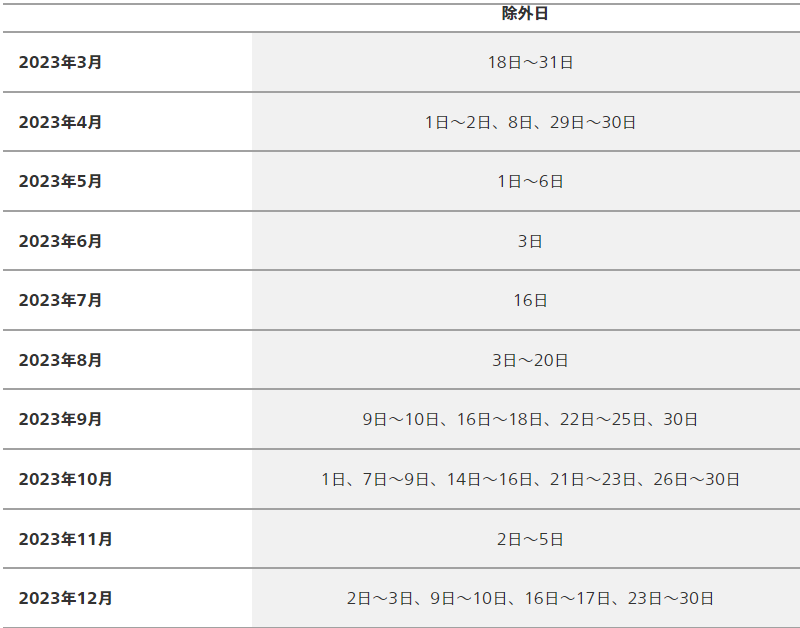Select the 2023年5月 row label
Image resolution: width=800 pixels, height=628 pixels.
(x=60, y=181)
